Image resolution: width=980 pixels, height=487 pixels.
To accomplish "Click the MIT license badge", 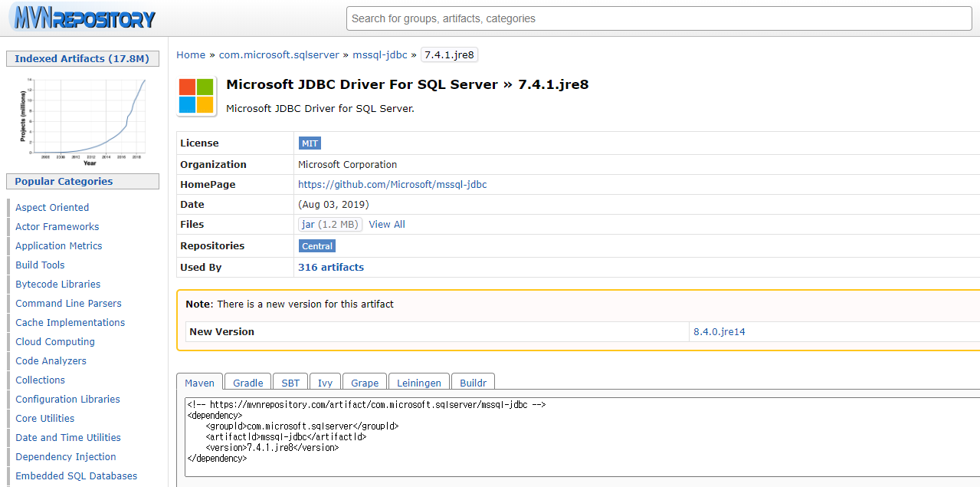I will [x=310, y=143].
